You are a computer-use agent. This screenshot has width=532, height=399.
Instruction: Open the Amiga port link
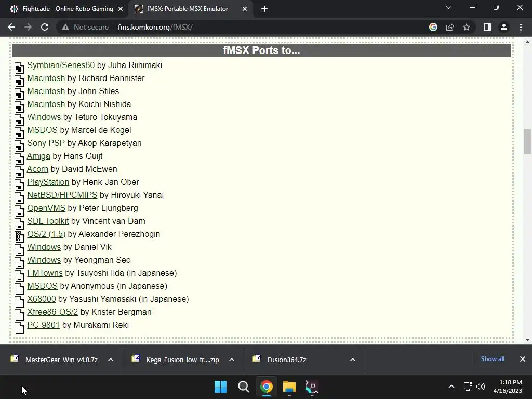coord(38,156)
